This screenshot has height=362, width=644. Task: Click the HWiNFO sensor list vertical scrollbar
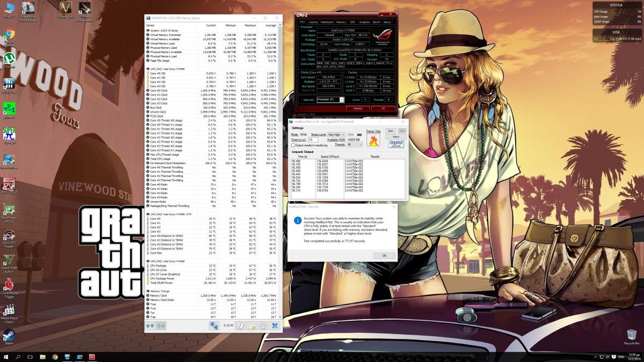280,172
